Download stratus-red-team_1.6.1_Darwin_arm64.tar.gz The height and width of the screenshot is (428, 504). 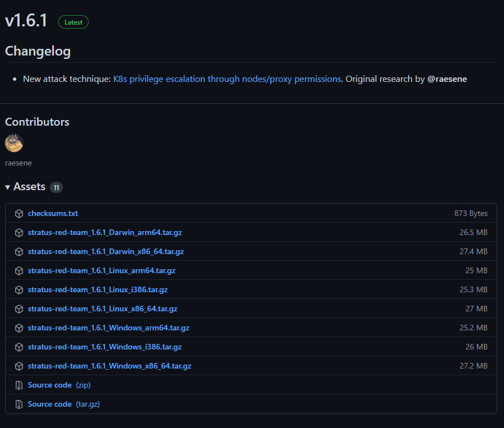click(x=105, y=232)
